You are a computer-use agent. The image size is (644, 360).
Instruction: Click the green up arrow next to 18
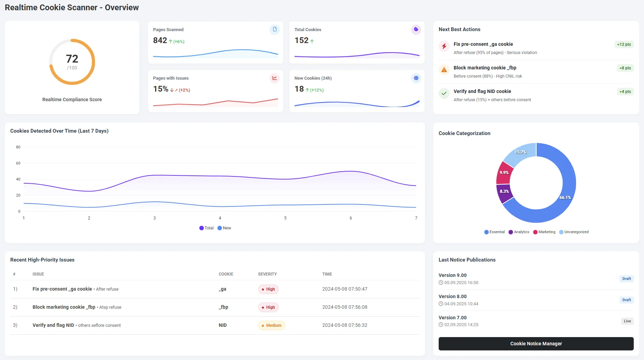click(307, 90)
